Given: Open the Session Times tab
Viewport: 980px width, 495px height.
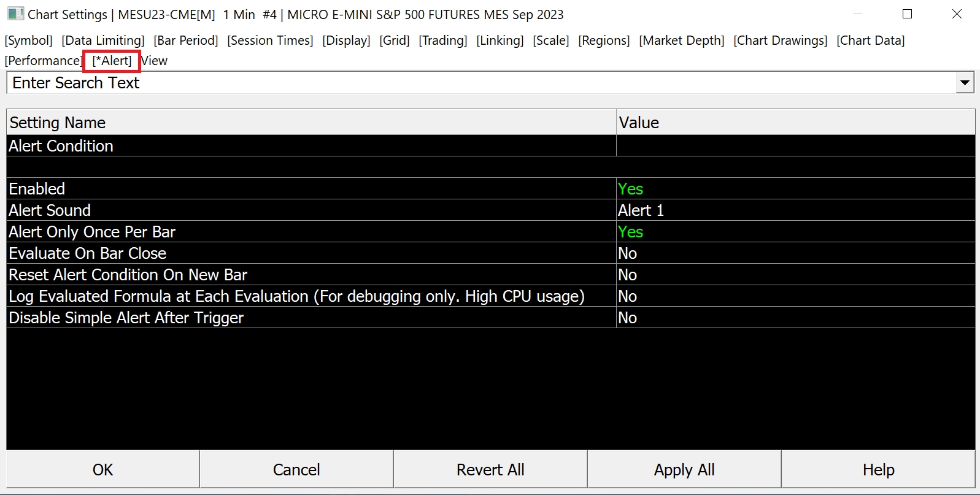Looking at the screenshot, I should point(270,40).
